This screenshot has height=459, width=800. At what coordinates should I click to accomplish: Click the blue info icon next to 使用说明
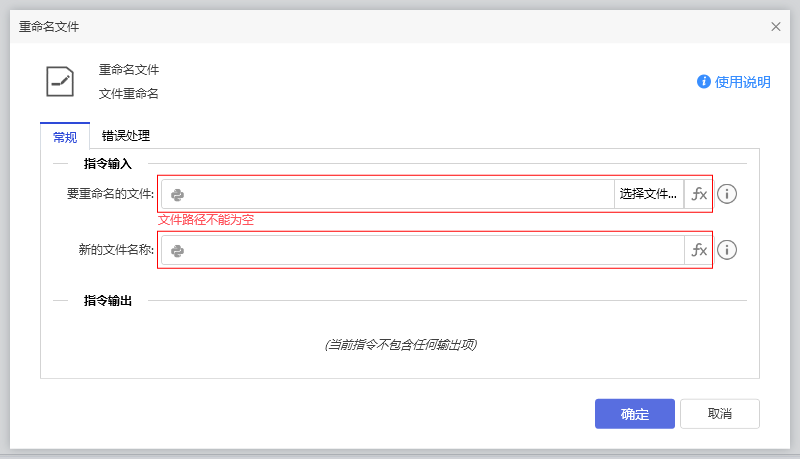click(704, 82)
